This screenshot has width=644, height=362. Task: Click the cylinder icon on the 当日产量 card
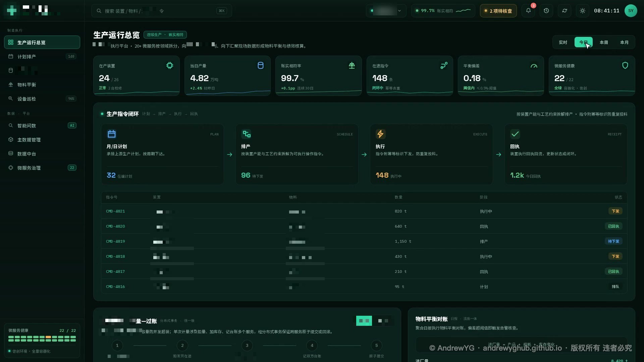[x=261, y=65]
